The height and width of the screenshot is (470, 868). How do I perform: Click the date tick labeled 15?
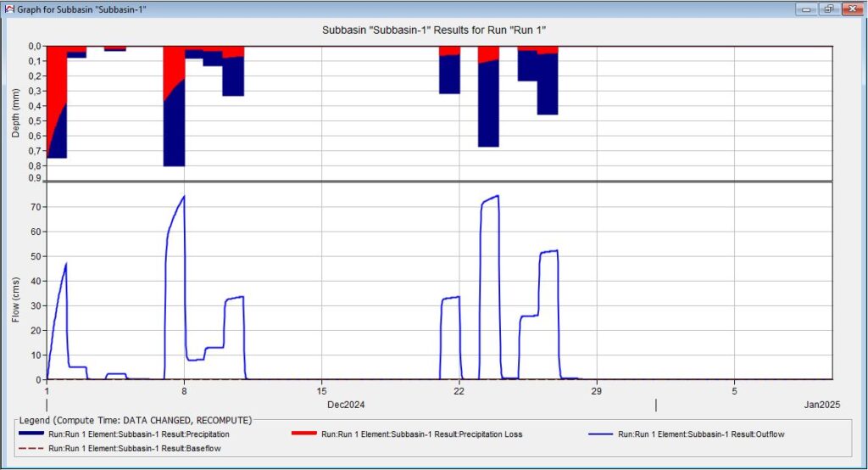(x=321, y=391)
